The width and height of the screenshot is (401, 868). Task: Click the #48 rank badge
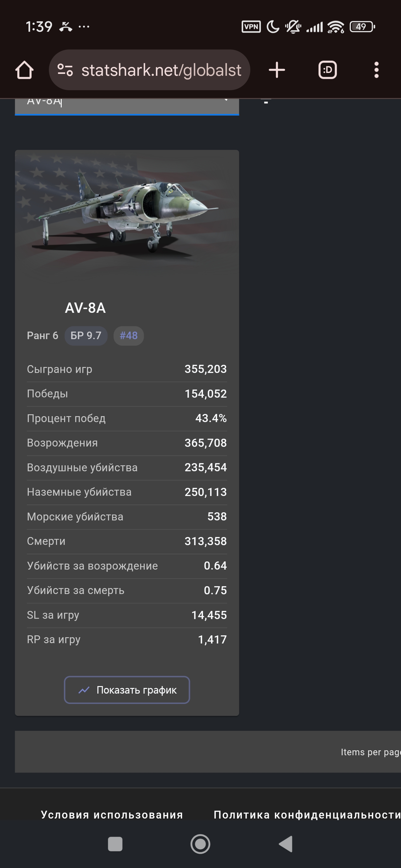128,336
